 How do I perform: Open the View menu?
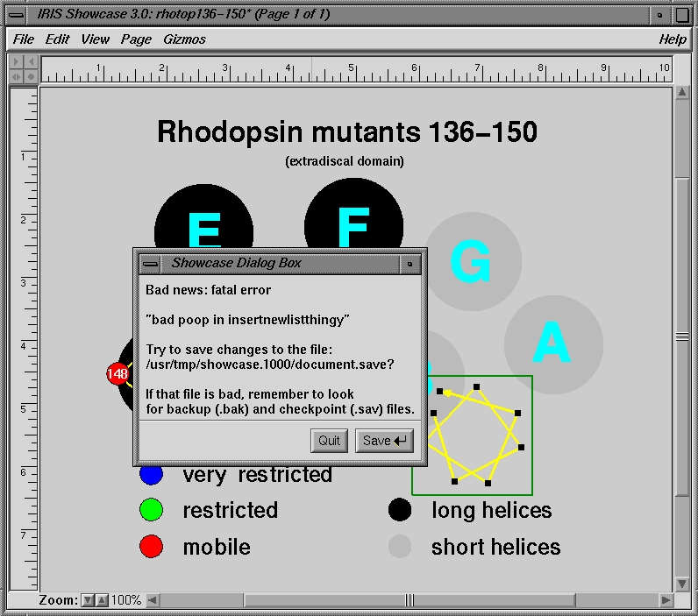tap(95, 39)
